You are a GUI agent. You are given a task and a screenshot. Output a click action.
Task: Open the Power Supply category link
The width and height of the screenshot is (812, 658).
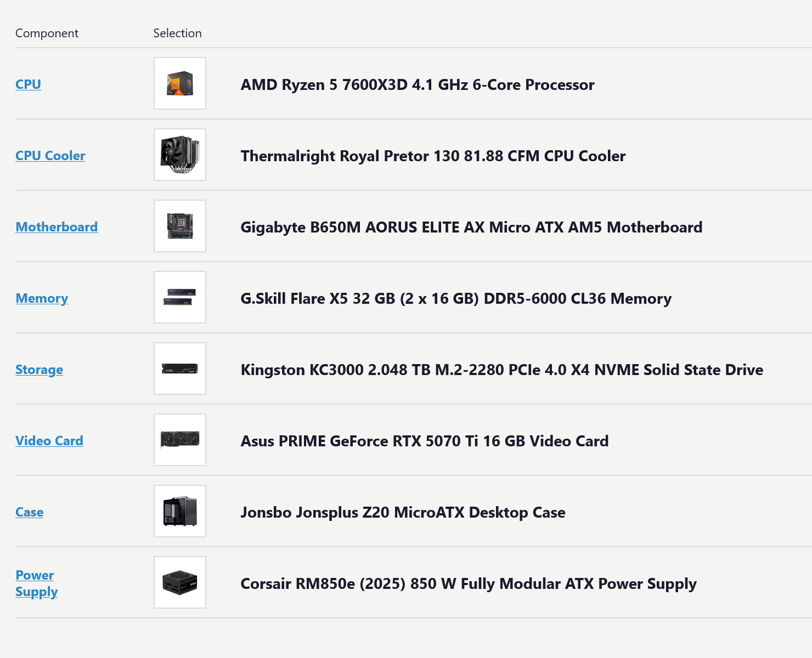tap(37, 583)
